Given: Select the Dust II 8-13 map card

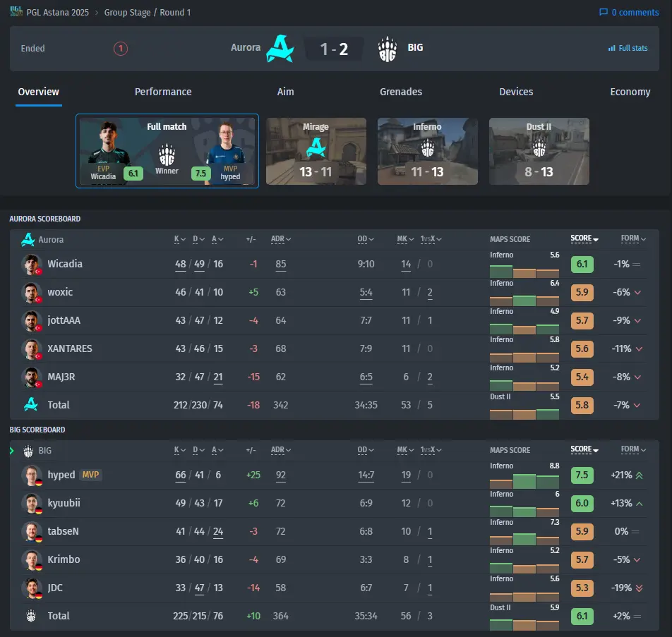Looking at the screenshot, I should point(539,151).
